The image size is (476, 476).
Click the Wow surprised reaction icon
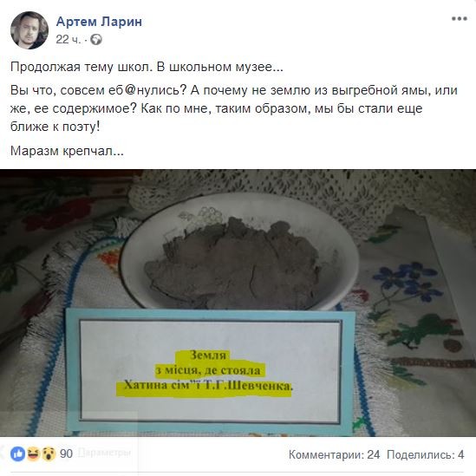[49, 453]
